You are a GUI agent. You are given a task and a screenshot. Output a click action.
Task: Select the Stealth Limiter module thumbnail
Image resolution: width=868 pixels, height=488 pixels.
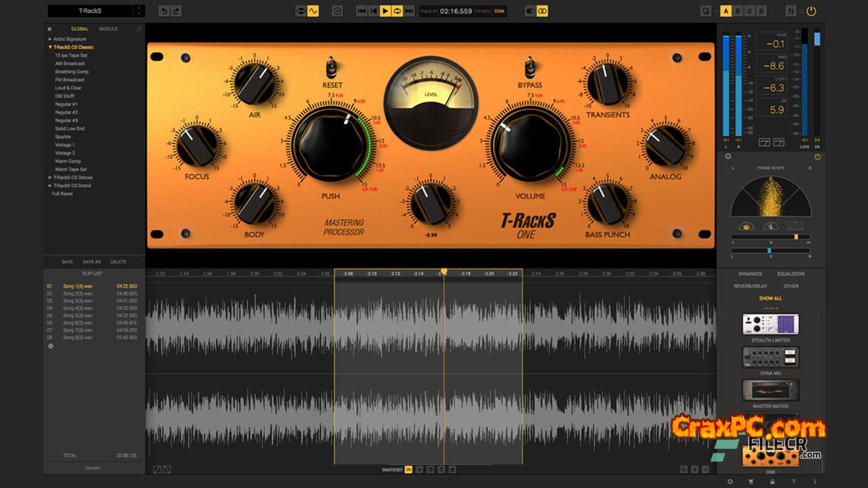click(770, 324)
